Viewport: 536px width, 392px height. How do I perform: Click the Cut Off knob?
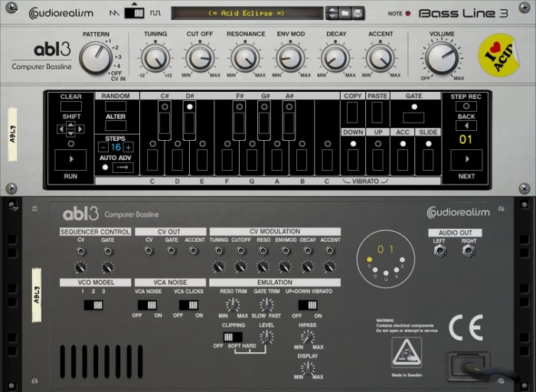(200, 57)
